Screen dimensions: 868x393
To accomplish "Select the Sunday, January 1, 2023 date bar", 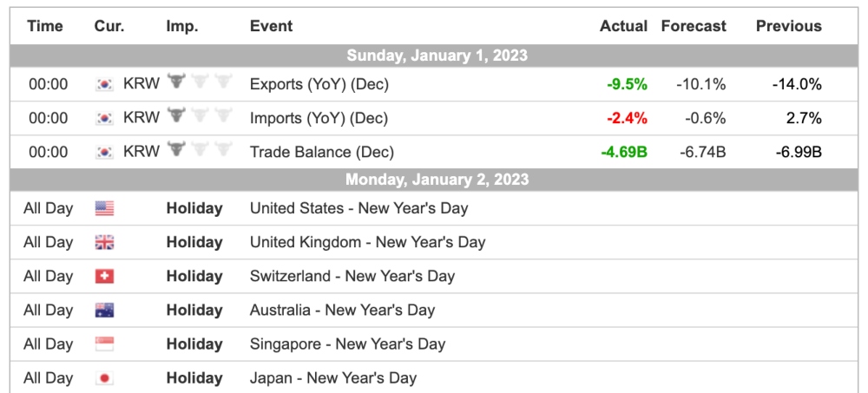I will click(437, 56).
